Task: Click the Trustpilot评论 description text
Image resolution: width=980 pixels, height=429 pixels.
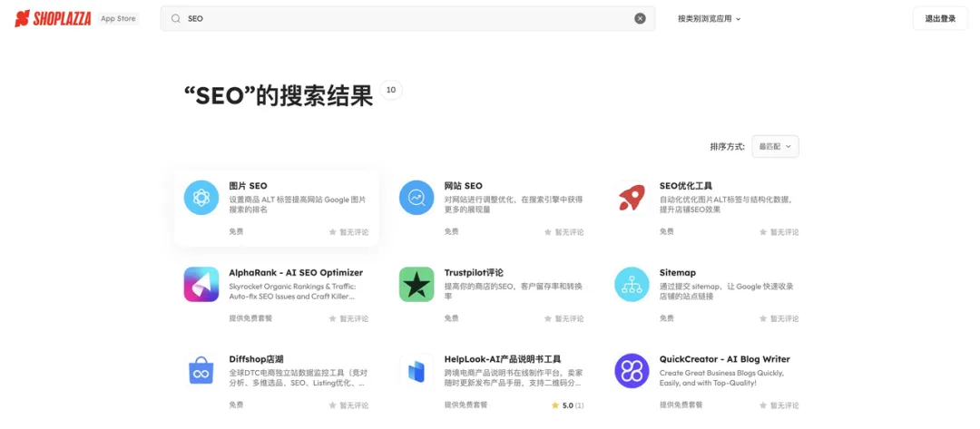Action: [514, 292]
